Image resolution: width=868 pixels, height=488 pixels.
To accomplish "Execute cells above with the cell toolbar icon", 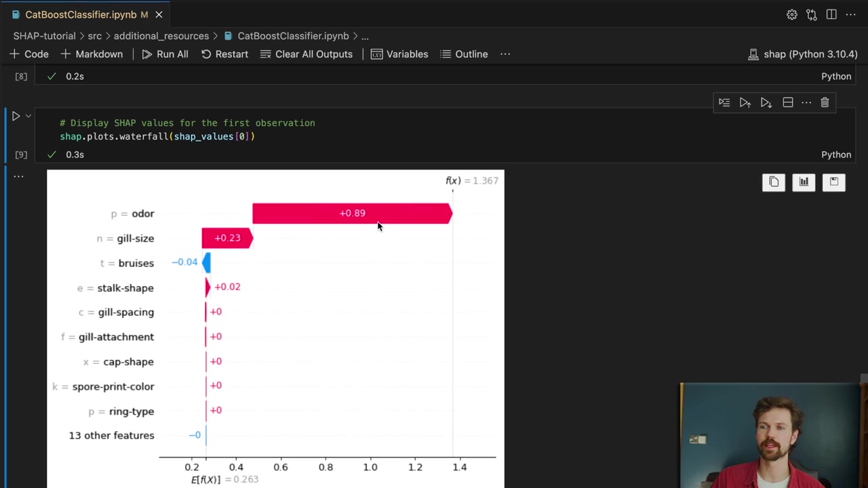I will tap(745, 102).
